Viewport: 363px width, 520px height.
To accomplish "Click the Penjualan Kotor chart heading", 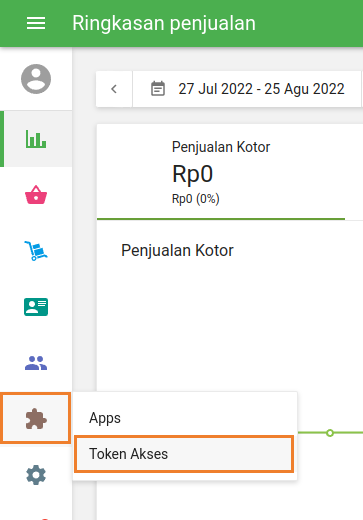I will [177, 250].
